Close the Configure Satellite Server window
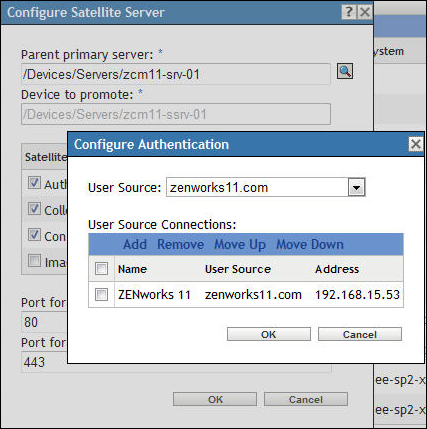This screenshot has height=429, width=427. pyautogui.click(x=365, y=12)
